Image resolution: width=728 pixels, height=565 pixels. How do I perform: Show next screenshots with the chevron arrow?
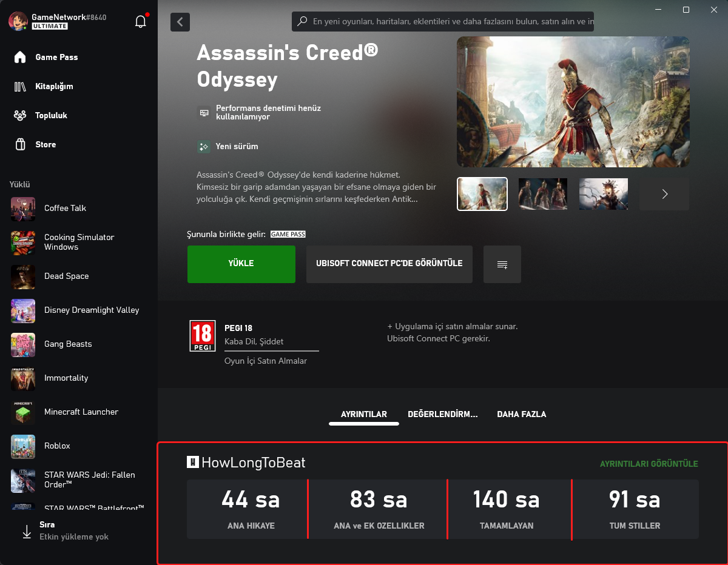coord(664,194)
